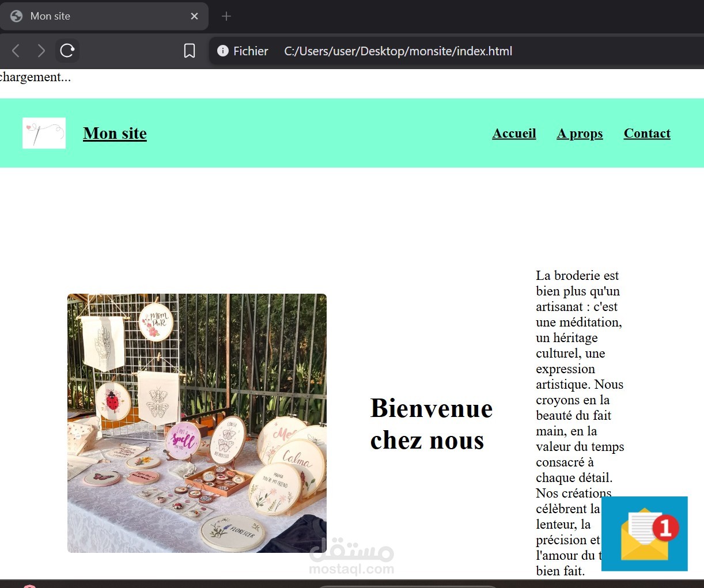
Task: Click the La broderie est paragraph text
Action: 580,423
